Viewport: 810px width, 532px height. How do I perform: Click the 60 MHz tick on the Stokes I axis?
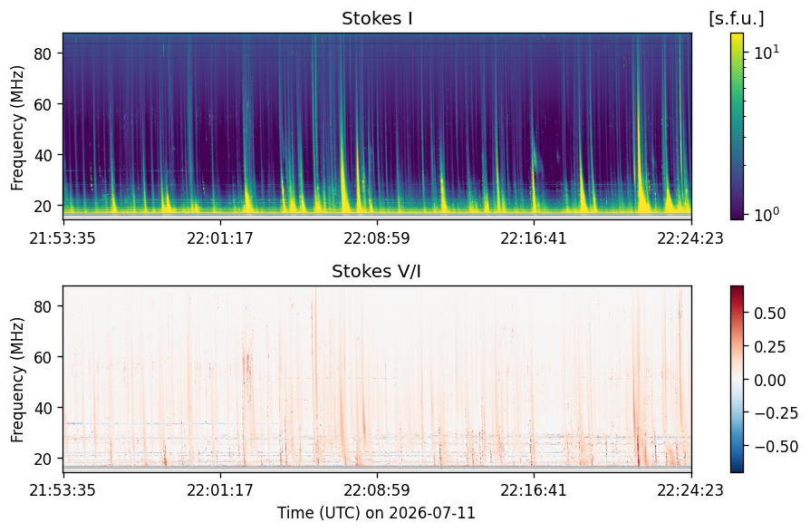point(43,104)
